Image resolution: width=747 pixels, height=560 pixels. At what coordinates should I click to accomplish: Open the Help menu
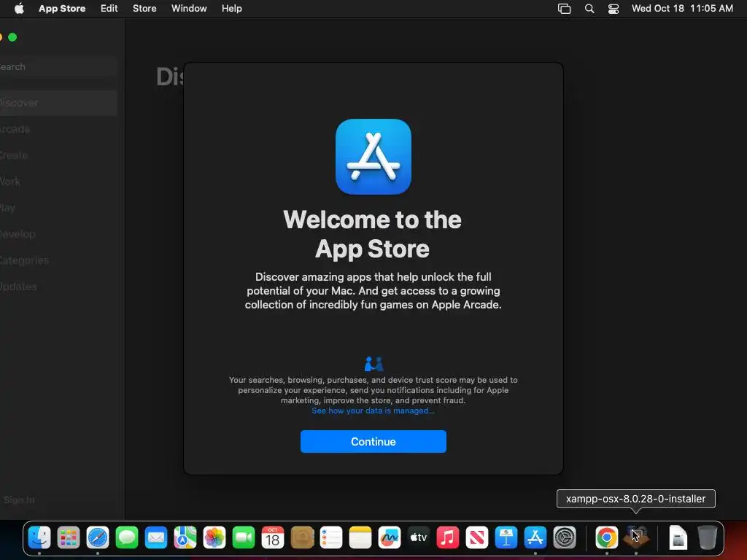(x=231, y=9)
